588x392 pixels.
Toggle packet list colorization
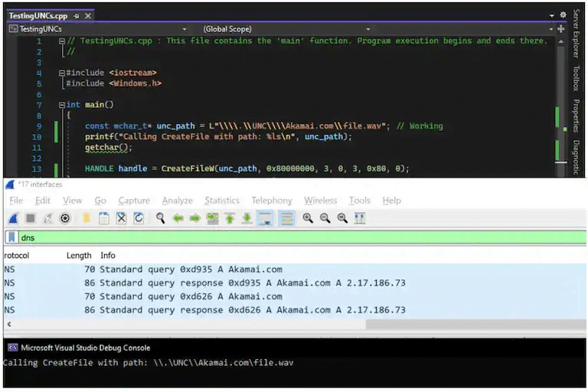287,218
